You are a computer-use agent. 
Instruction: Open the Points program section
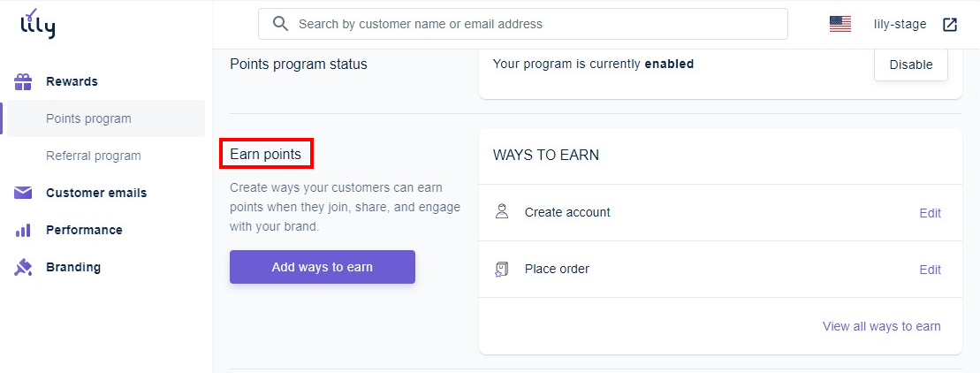click(88, 118)
